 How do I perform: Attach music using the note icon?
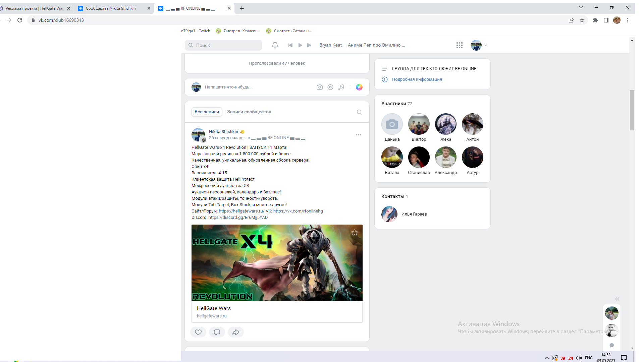341,87
